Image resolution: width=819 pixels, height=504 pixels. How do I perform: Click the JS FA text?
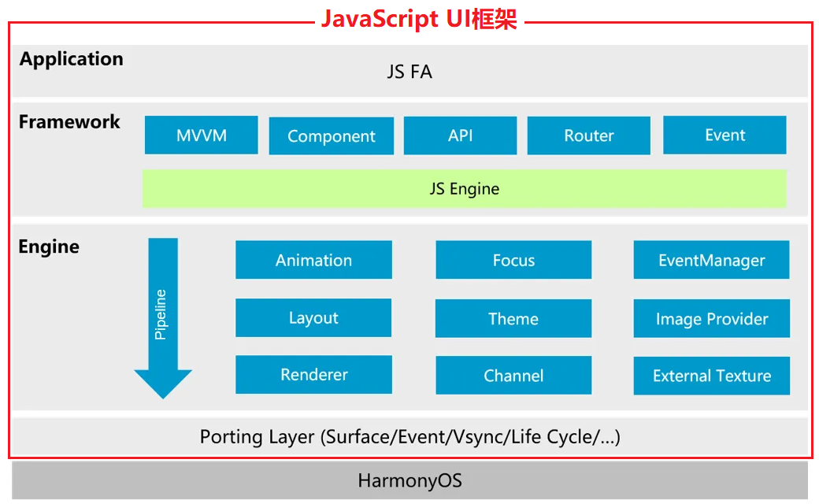coord(410,72)
